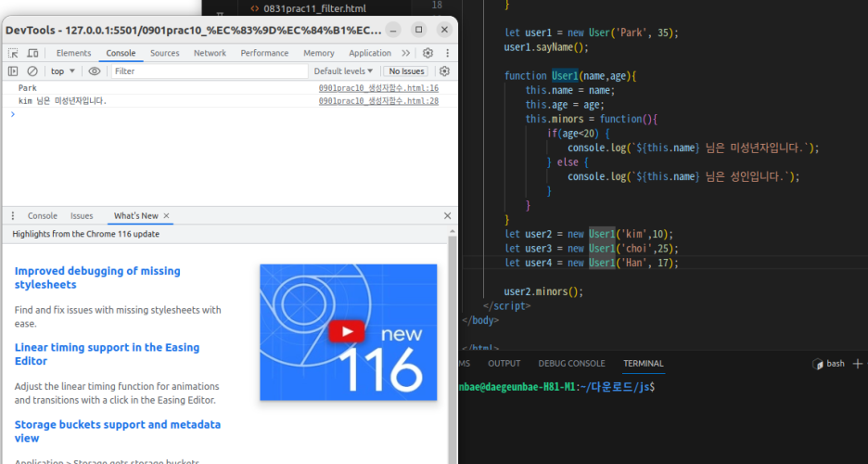Open source link for Park log line 16

(378, 88)
